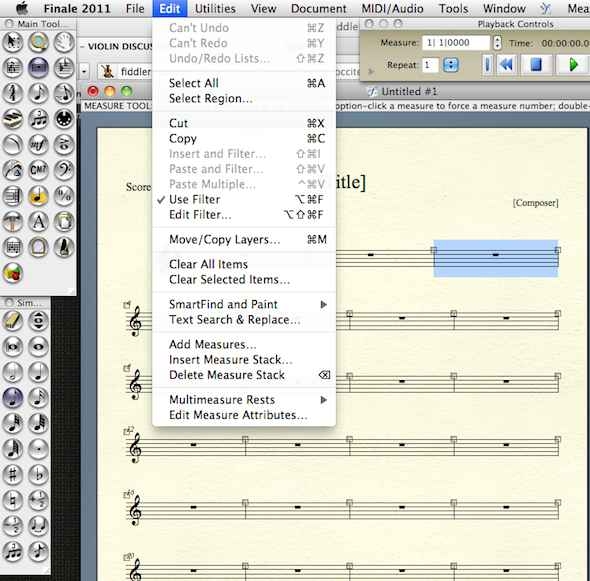Click the blue Stop button

pos(536,65)
